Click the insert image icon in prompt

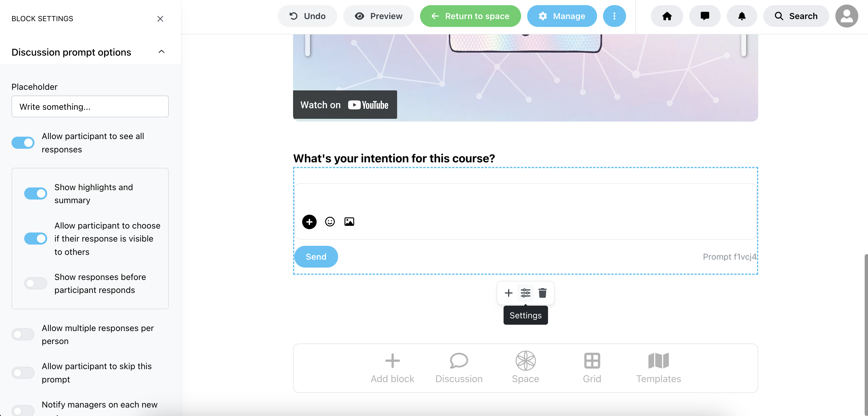pyautogui.click(x=349, y=222)
